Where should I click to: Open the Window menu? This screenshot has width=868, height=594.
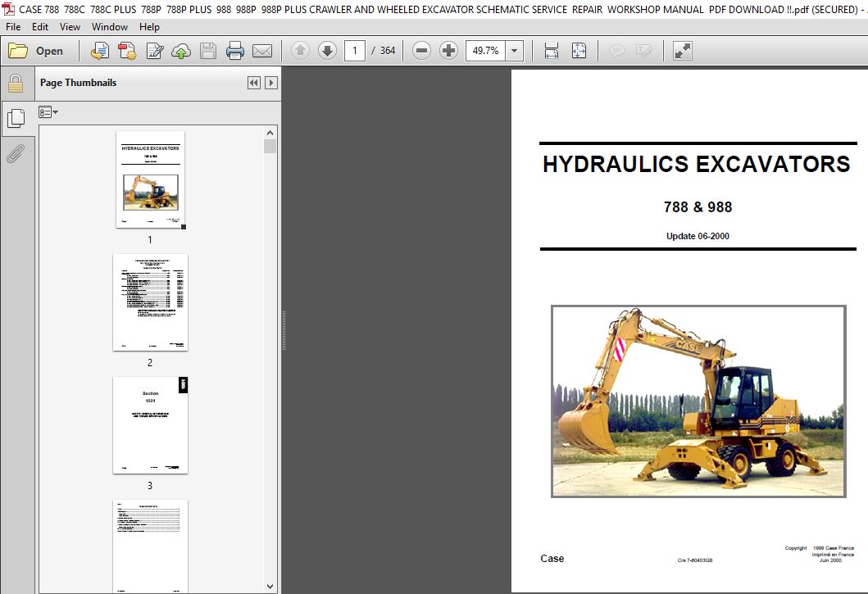pyautogui.click(x=110, y=26)
